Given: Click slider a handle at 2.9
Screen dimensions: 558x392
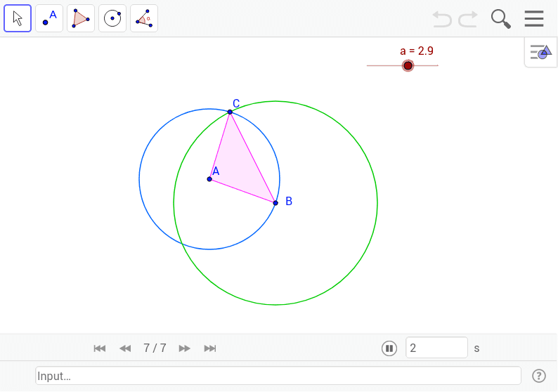Looking at the screenshot, I should pos(408,65).
